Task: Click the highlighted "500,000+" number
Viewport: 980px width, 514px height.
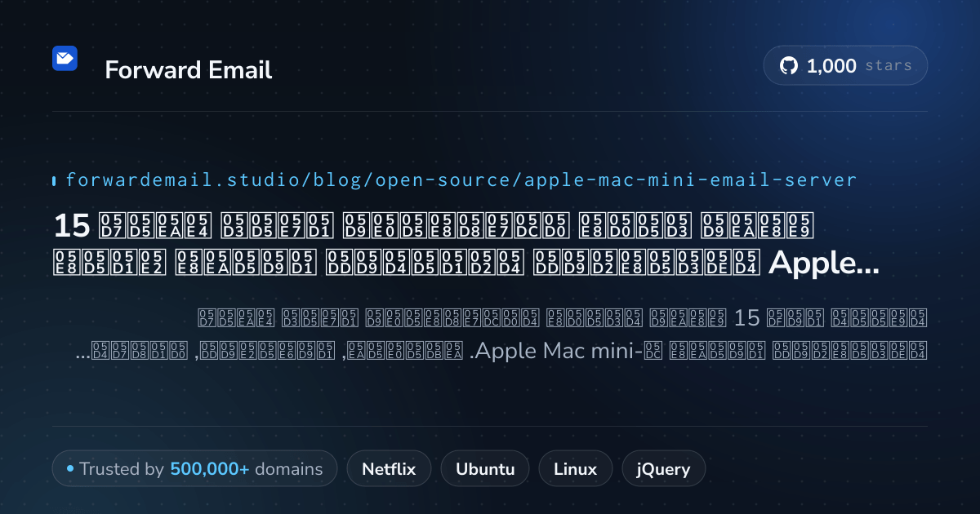Action: [x=210, y=469]
